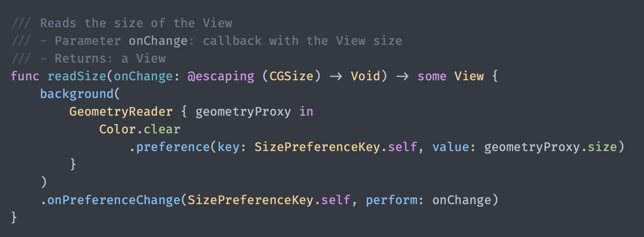Click the clear property after Color
This screenshot has width=644, height=237.
point(162,129)
